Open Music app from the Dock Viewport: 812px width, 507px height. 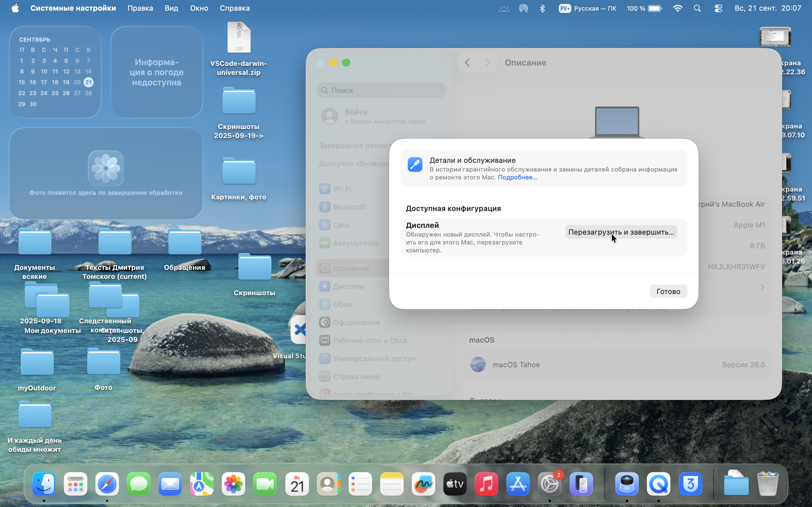click(x=487, y=484)
